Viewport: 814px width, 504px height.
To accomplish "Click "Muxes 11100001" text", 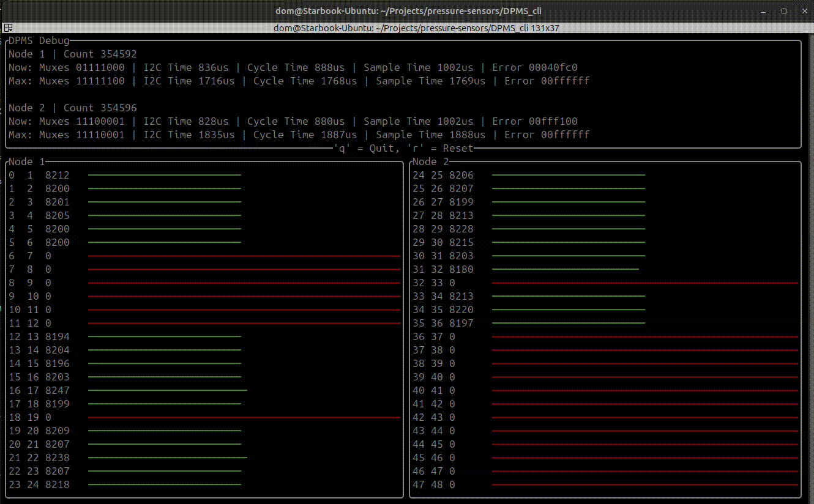I will 82,121.
